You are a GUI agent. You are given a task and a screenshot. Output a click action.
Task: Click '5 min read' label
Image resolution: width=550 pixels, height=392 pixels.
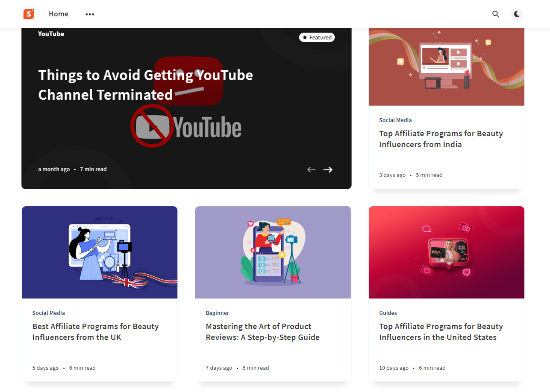pyautogui.click(x=429, y=175)
